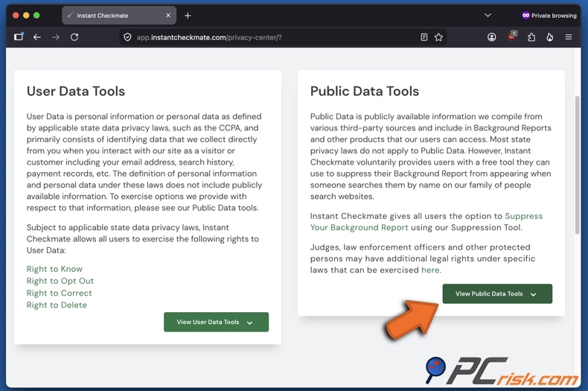Click the tracking protection shield icon

(x=127, y=37)
